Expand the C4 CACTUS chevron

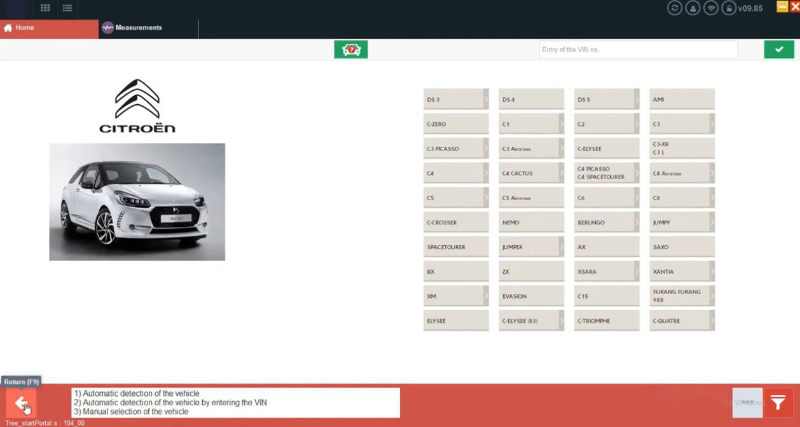[x=561, y=173]
